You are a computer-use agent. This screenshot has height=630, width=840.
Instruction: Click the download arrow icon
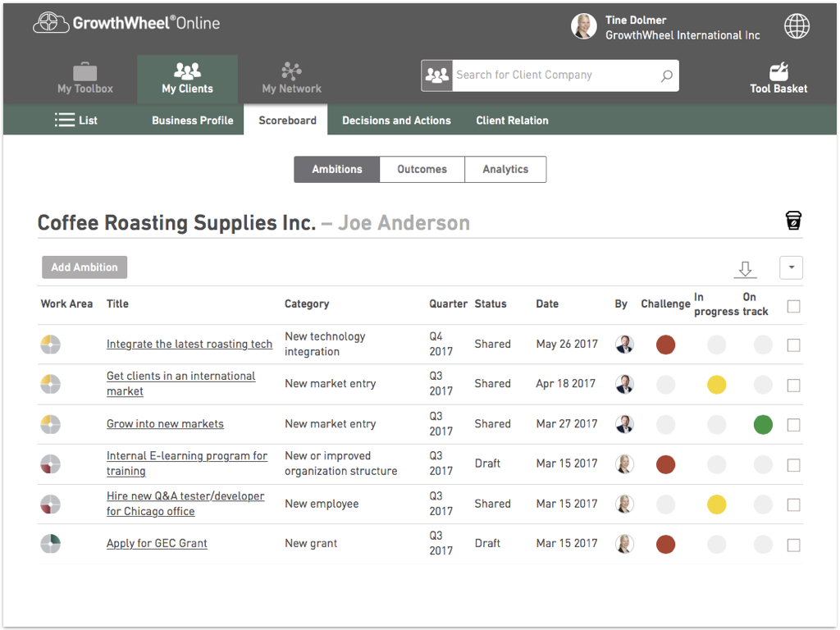tap(745, 269)
